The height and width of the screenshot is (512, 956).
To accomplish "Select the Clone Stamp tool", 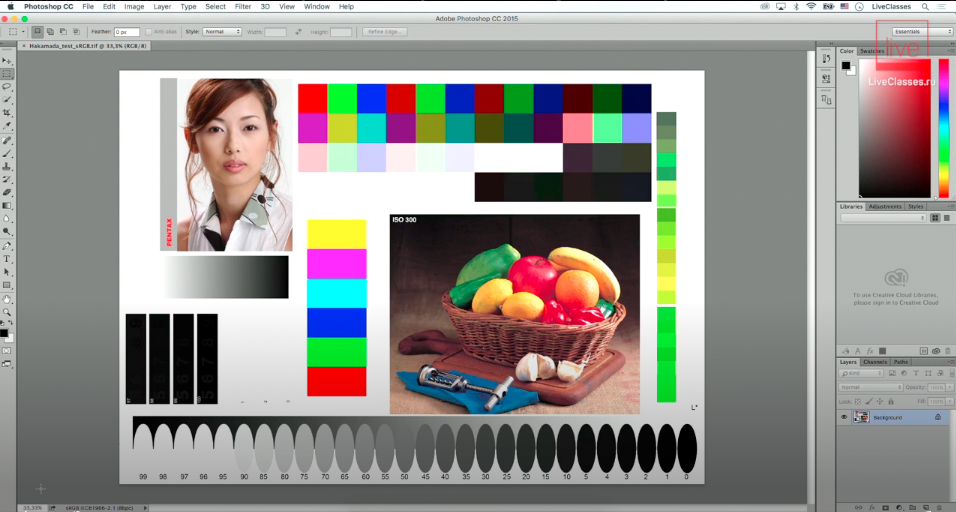I will pos(7,166).
